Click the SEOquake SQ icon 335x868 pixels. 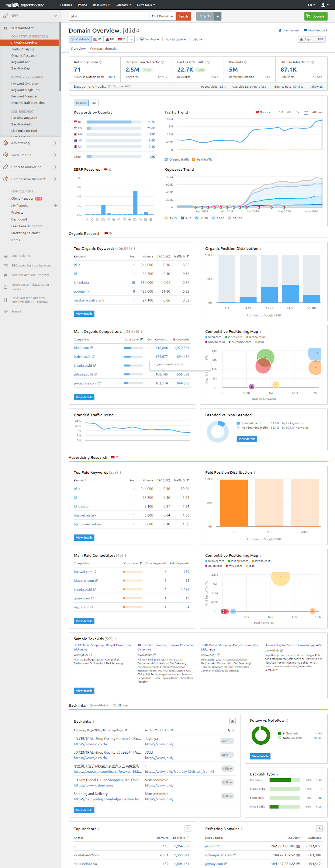tap(5, 266)
